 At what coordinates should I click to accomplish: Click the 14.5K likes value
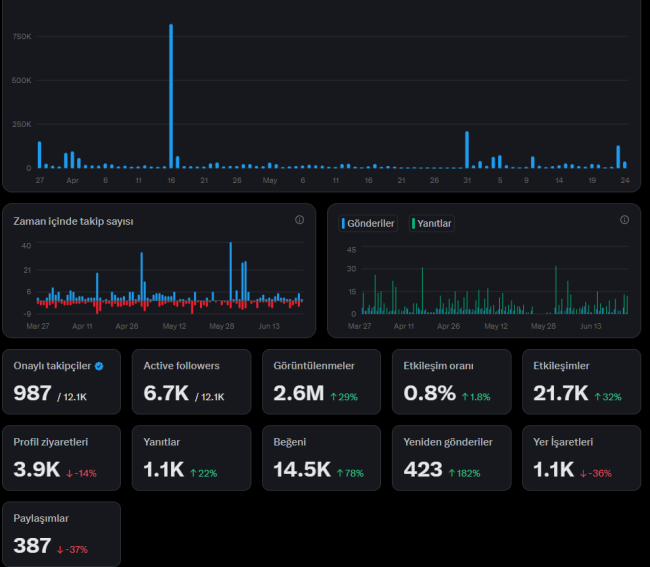302,469
